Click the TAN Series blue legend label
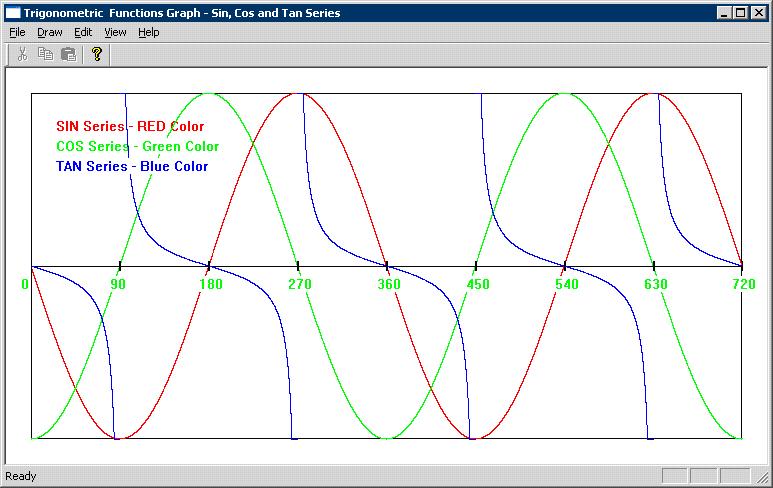 point(132,166)
